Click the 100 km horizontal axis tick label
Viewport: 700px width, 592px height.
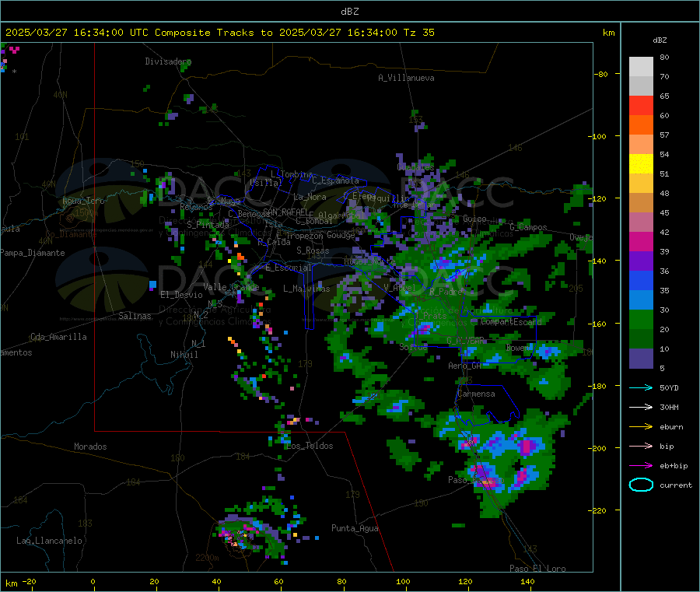[x=403, y=581]
